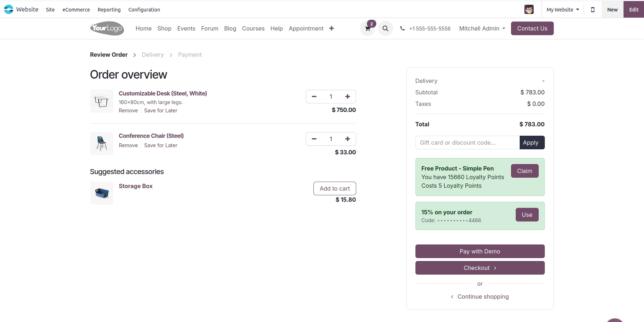Viewport: 644px width, 322px height.
Task: Open the Configuration menu
Action: click(x=144, y=10)
